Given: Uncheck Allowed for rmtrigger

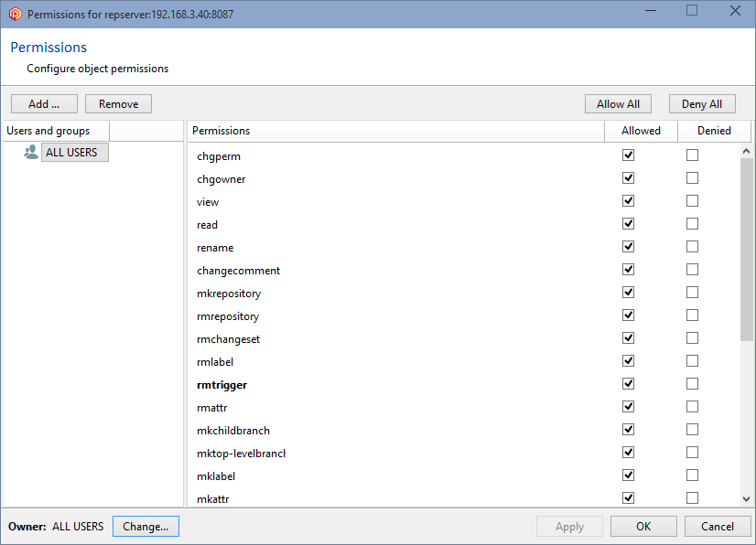Looking at the screenshot, I should click(x=628, y=384).
